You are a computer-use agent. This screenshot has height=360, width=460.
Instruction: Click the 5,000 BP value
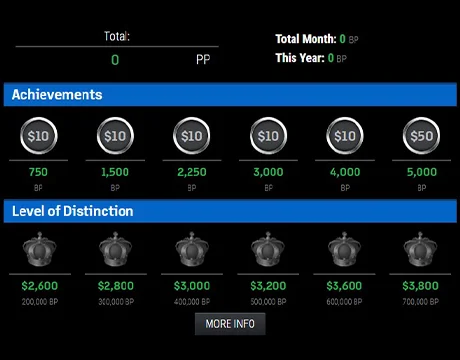422,172
